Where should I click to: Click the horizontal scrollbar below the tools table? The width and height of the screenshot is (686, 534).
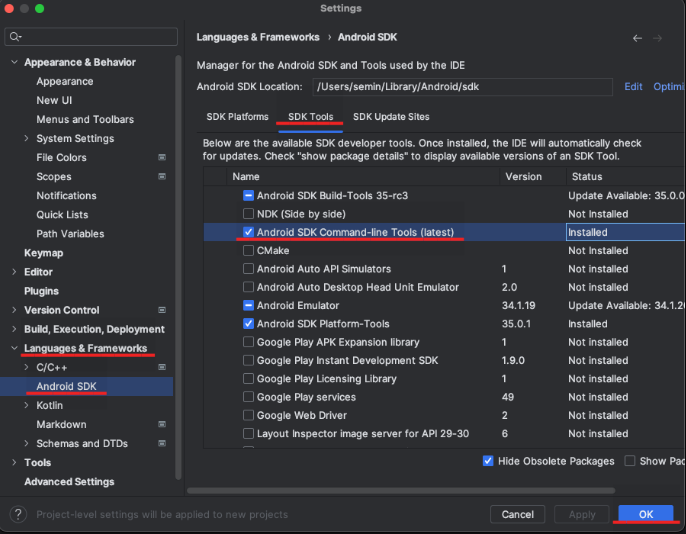pos(401,491)
